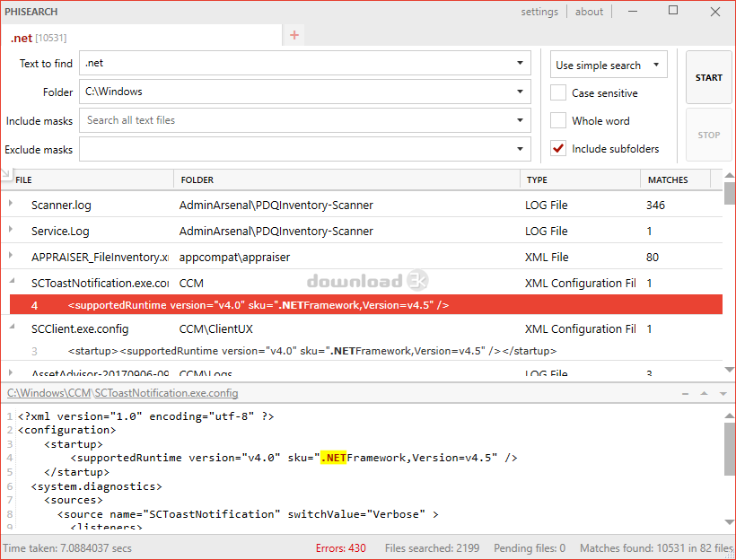
Task: Select the SCClient.exe.config file name
Action: [x=80, y=329]
